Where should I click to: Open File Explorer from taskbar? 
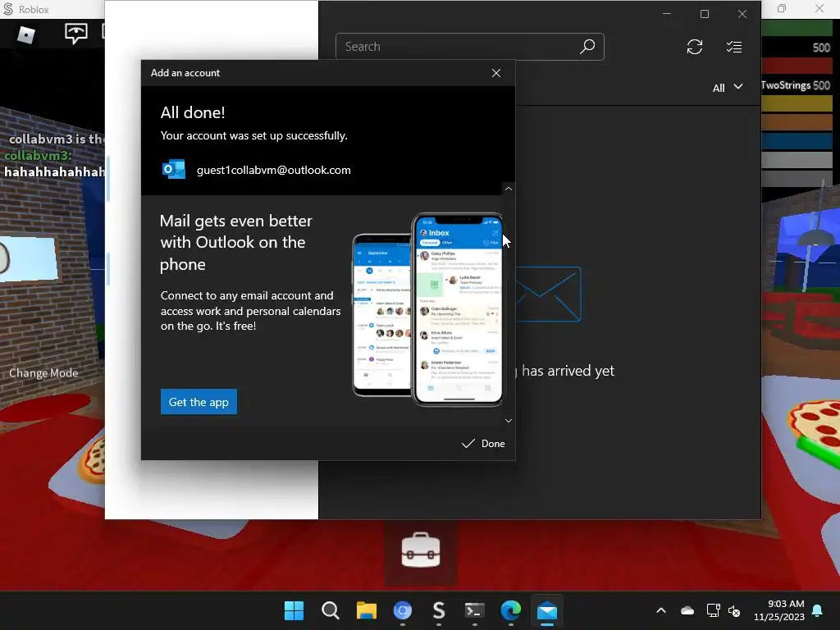click(367, 610)
